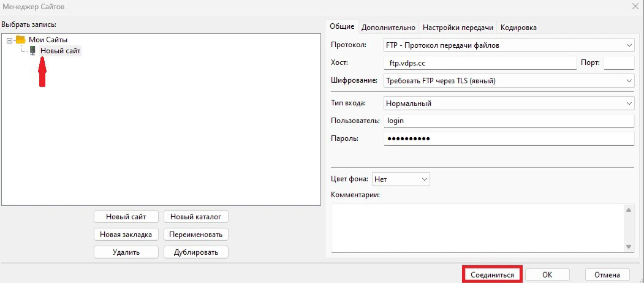This screenshot has height=283, width=644.
Task: Open the Шифрование dropdown
Action: [509, 80]
